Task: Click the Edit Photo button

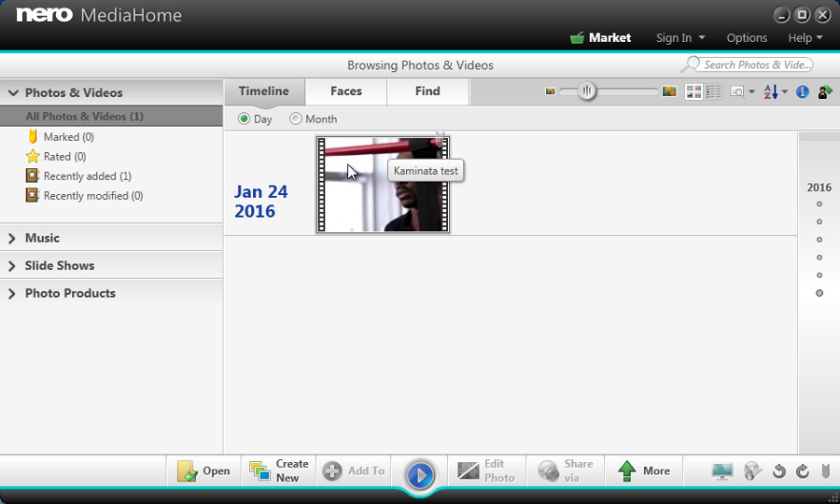Action: (487, 471)
